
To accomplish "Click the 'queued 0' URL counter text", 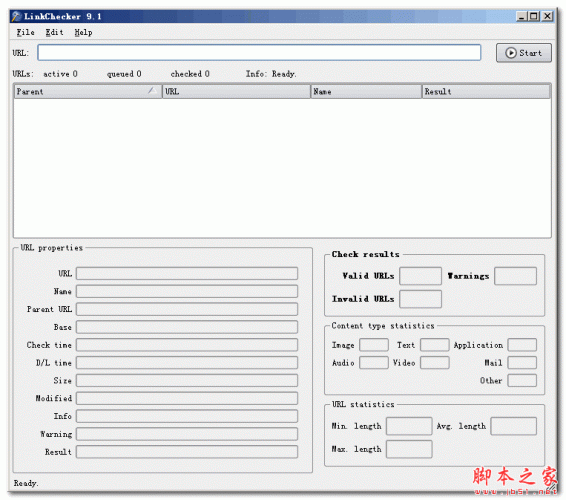I will pyautogui.click(x=124, y=74).
